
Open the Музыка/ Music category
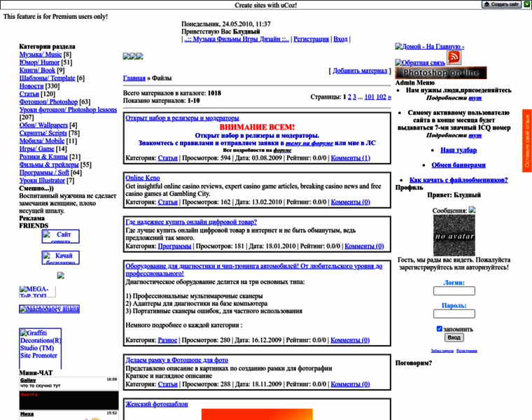(x=41, y=55)
